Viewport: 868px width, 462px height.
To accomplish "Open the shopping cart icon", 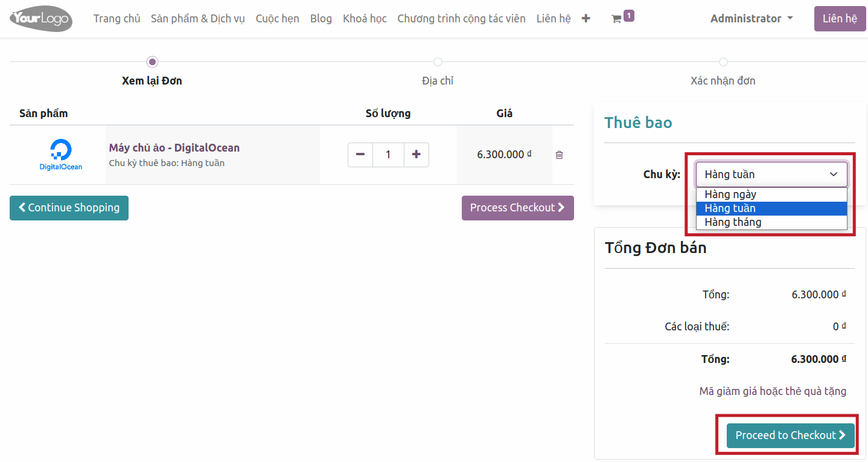I will 616,19.
